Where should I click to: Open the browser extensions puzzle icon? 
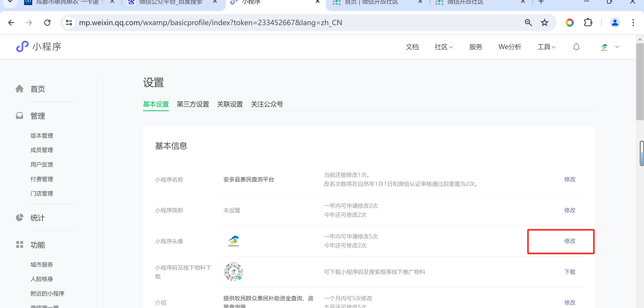pyautogui.click(x=588, y=23)
